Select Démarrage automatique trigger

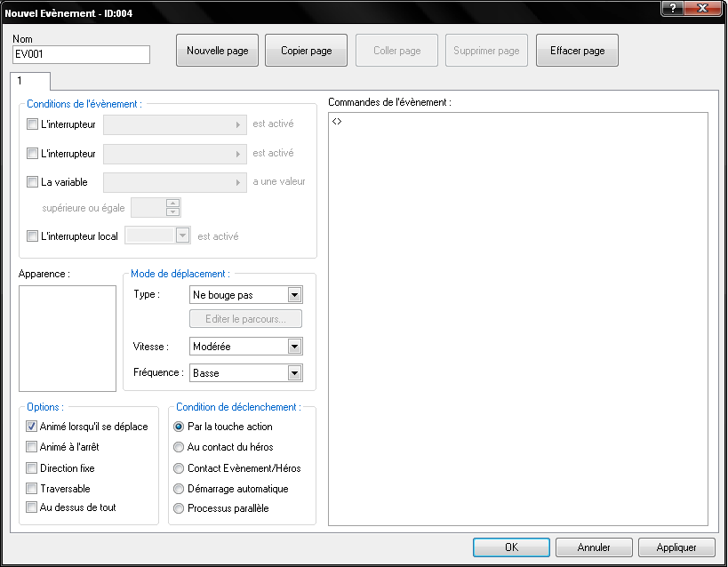[x=179, y=489]
